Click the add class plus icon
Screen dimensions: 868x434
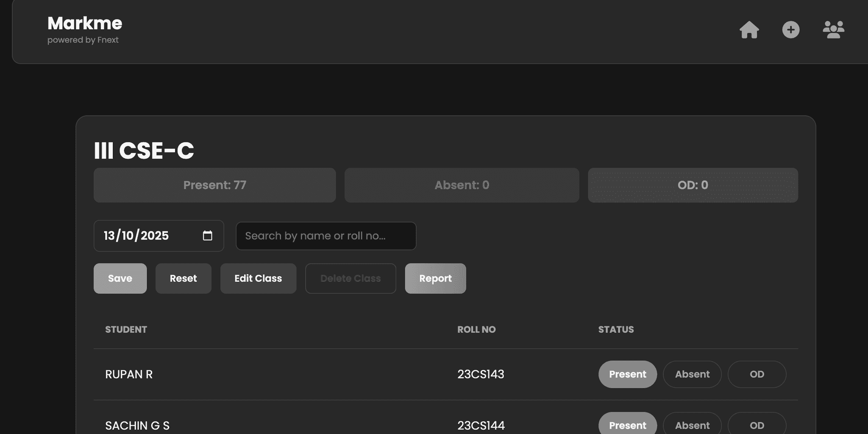click(791, 30)
